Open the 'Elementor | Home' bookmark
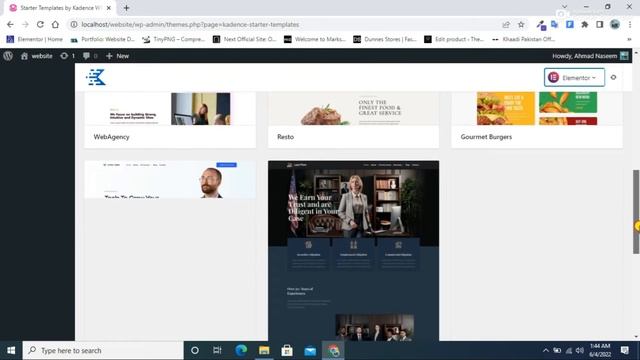The width and height of the screenshot is (640, 360). tap(35, 39)
